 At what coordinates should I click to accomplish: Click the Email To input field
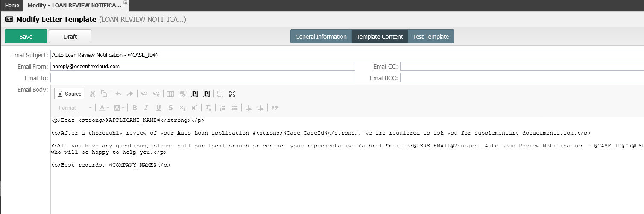pos(203,78)
